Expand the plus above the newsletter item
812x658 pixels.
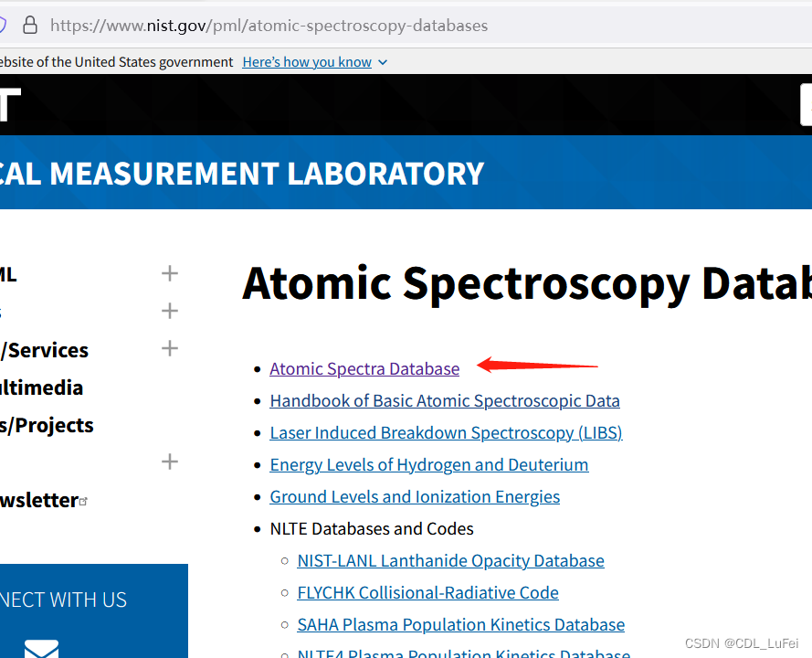coord(170,462)
